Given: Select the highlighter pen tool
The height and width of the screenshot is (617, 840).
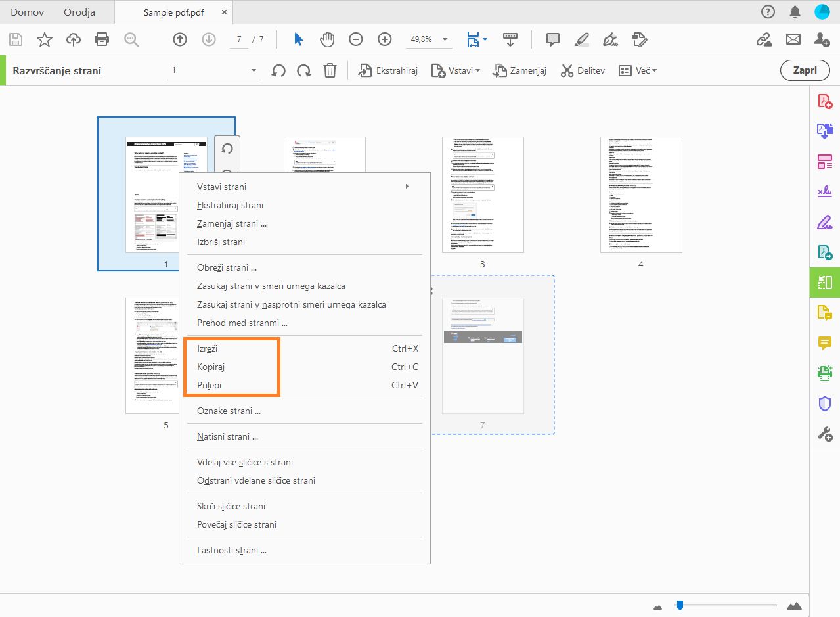Looking at the screenshot, I should click(x=582, y=39).
